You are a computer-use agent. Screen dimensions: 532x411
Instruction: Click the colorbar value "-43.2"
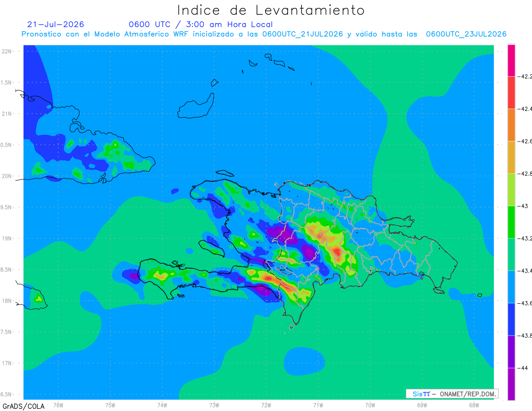(x=525, y=239)
